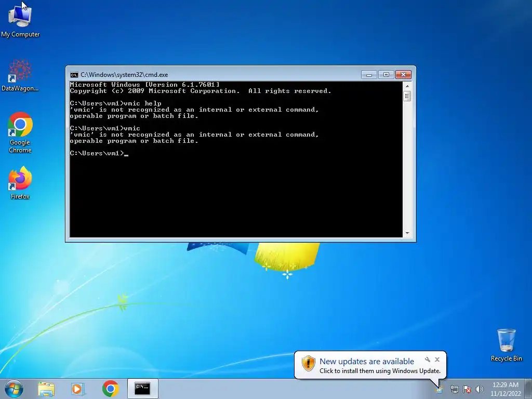Select the Firefox desktop shortcut

20,182
